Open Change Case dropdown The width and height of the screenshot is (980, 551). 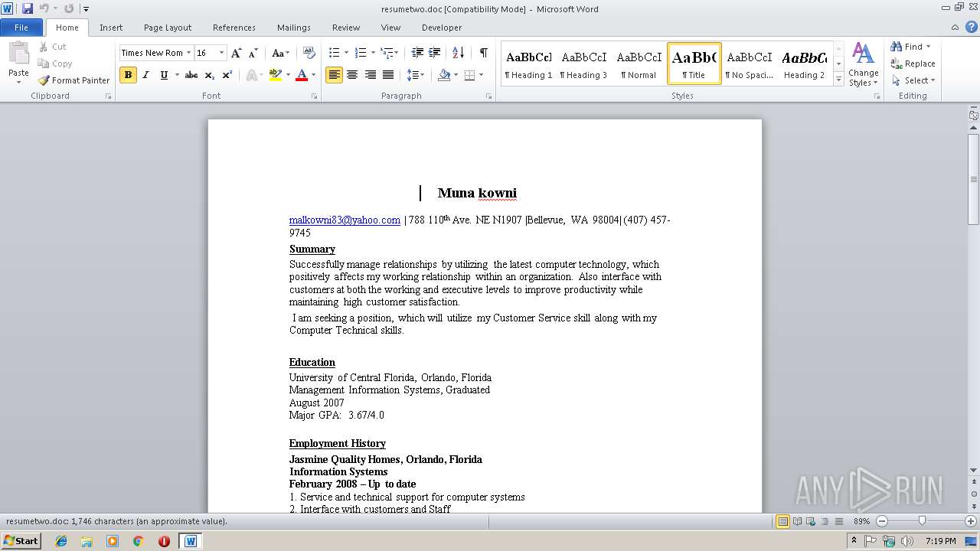coord(281,53)
